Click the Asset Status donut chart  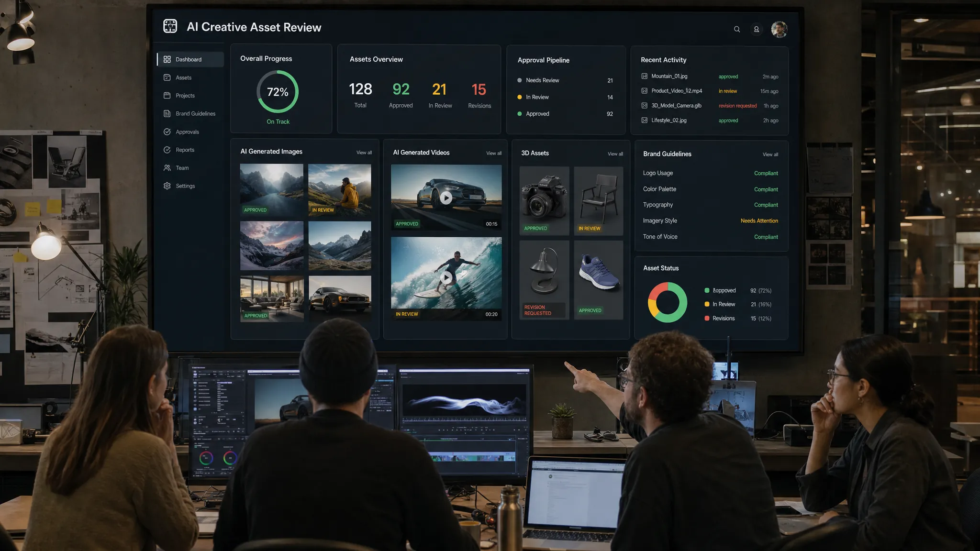click(667, 302)
